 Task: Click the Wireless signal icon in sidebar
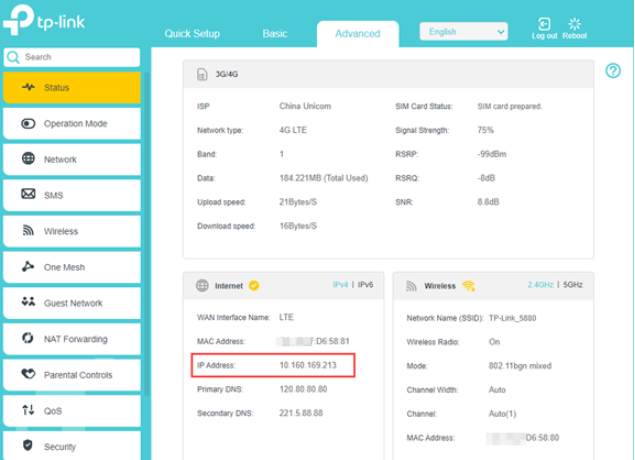28,230
